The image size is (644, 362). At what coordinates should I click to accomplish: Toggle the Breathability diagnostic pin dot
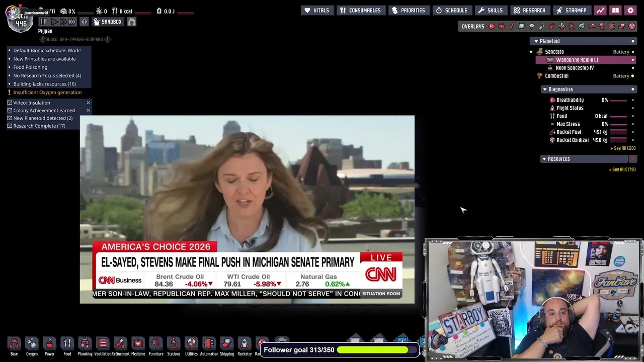click(x=633, y=100)
